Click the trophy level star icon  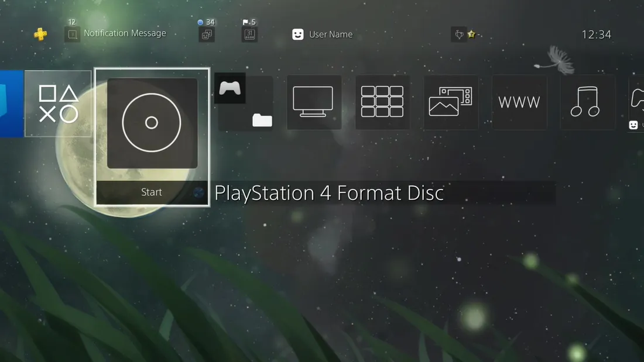(471, 35)
